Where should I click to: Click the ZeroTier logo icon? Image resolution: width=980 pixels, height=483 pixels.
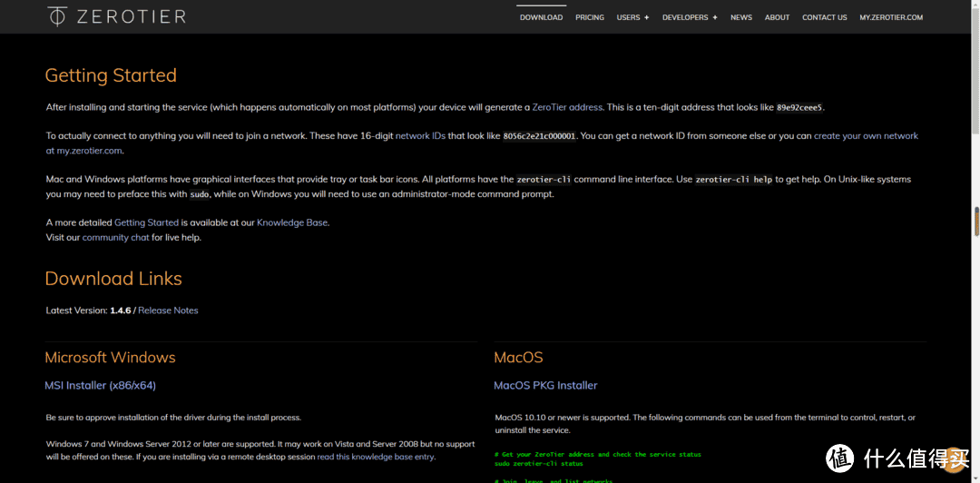click(x=57, y=16)
